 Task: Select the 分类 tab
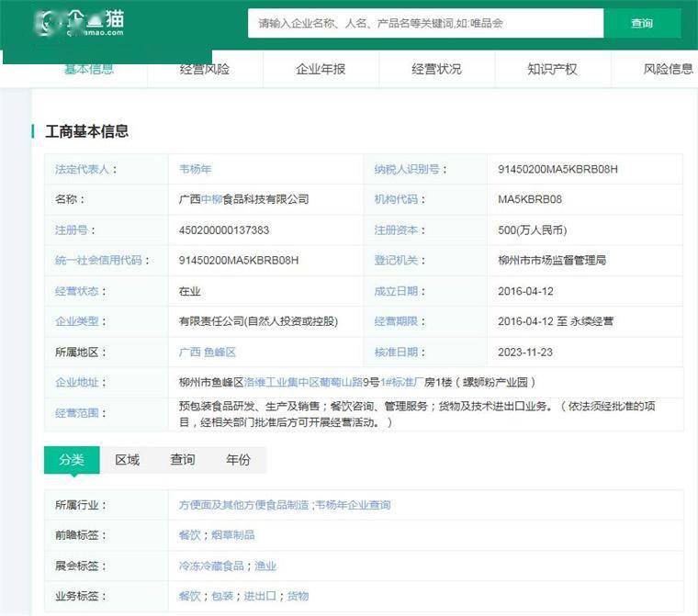72,460
